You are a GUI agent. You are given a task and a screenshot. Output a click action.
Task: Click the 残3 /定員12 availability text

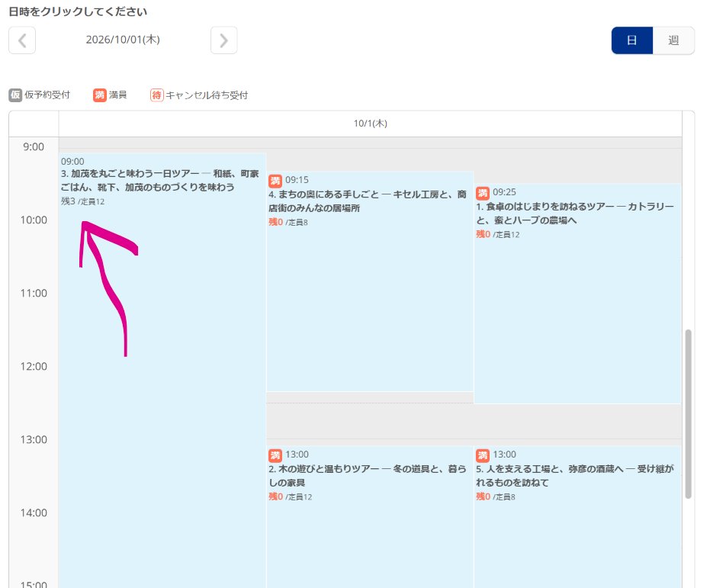pos(83,201)
